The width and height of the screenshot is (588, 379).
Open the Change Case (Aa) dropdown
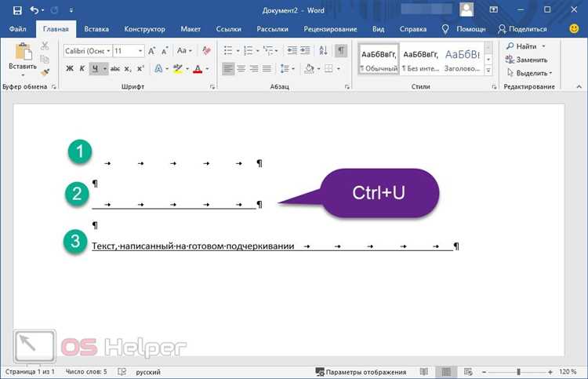184,50
